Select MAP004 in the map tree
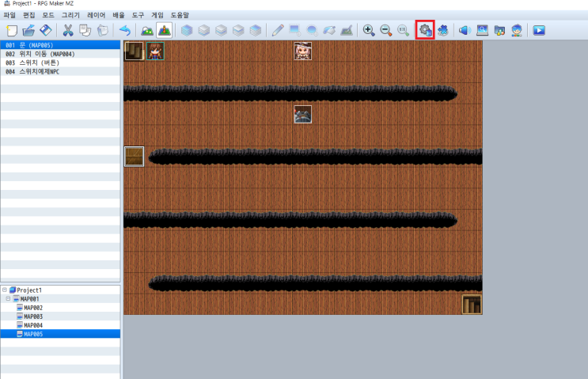The width and height of the screenshot is (588, 379). pyautogui.click(x=33, y=325)
